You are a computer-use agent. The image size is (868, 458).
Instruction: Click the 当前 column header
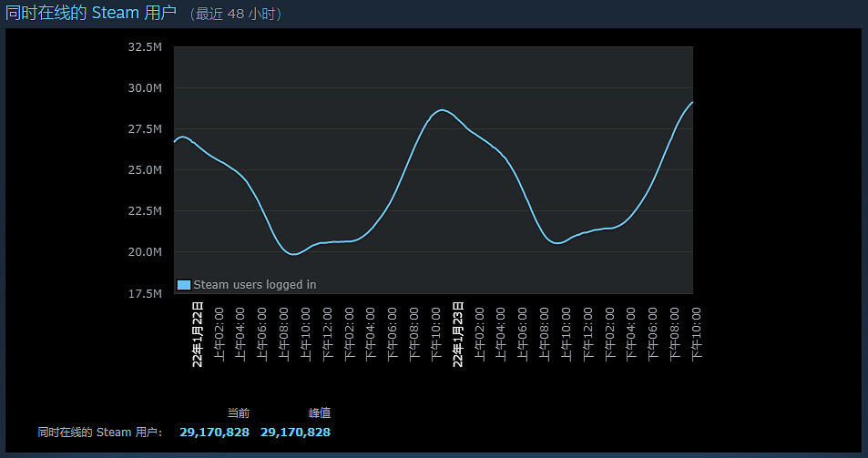coord(238,413)
